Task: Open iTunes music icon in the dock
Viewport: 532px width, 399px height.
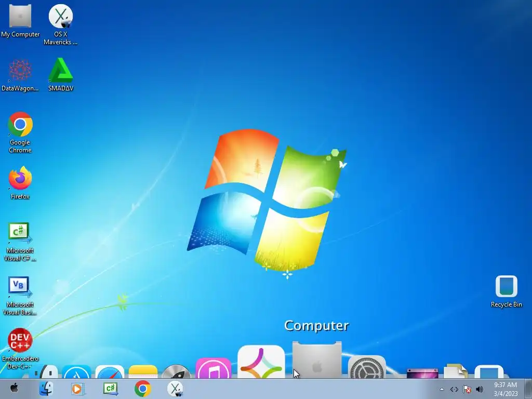Action: pos(214,368)
